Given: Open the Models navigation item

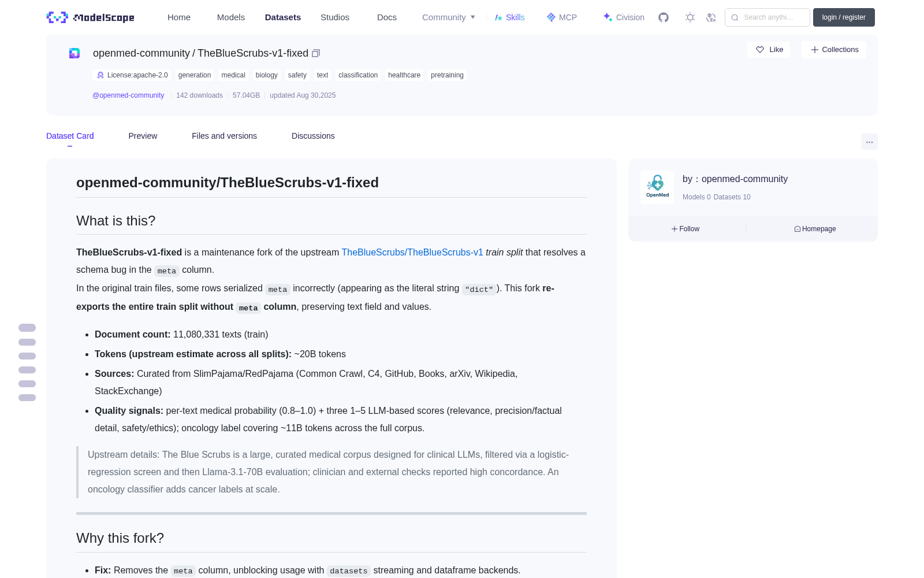Looking at the screenshot, I should coord(231,17).
